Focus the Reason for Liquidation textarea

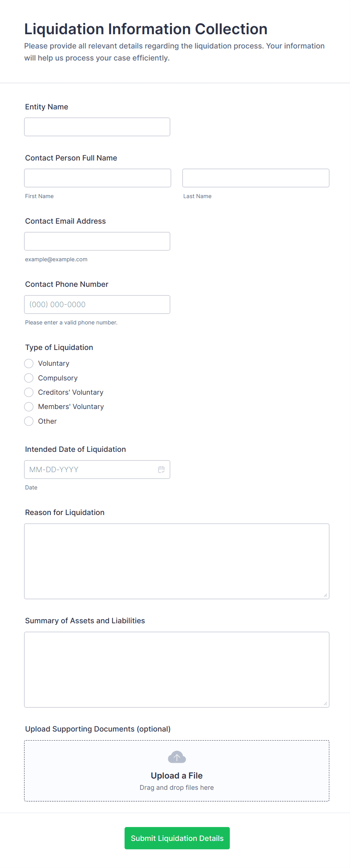176,561
